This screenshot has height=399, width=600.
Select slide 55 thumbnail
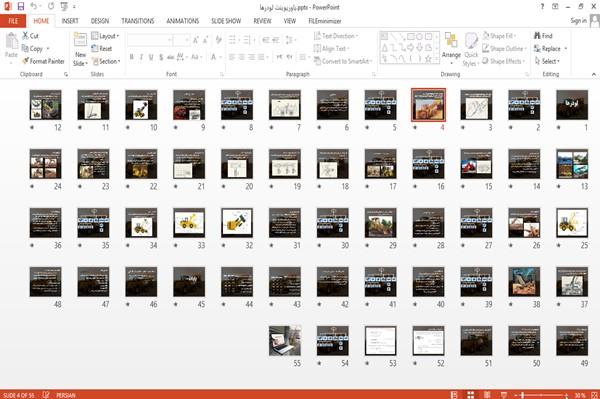pyautogui.click(x=285, y=340)
